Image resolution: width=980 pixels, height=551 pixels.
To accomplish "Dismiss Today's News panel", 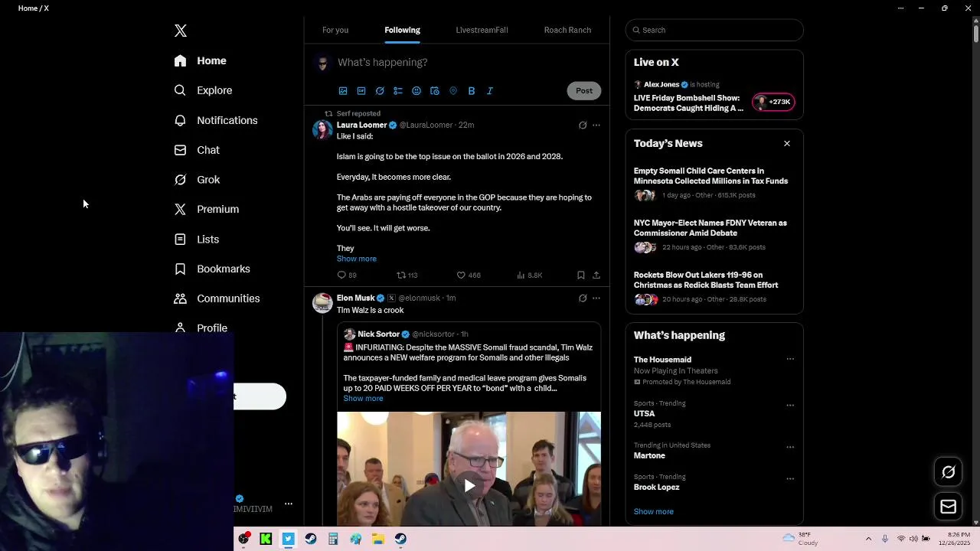I will click(x=786, y=143).
